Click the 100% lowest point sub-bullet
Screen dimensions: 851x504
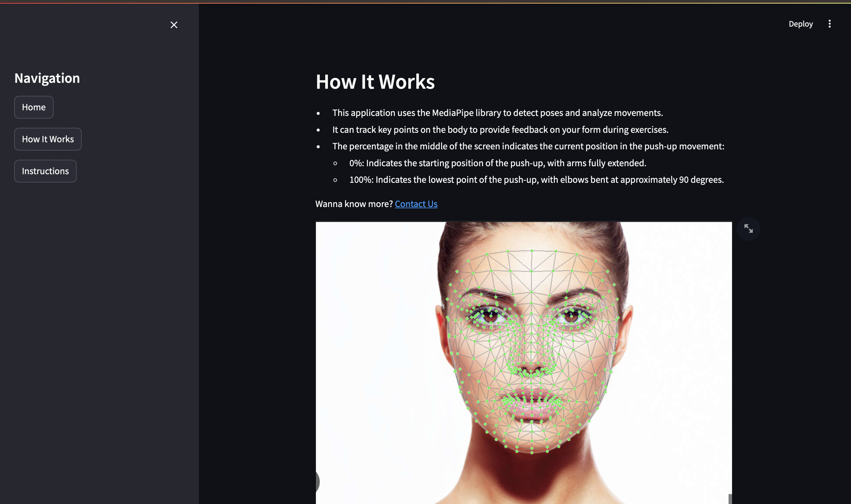pos(536,180)
